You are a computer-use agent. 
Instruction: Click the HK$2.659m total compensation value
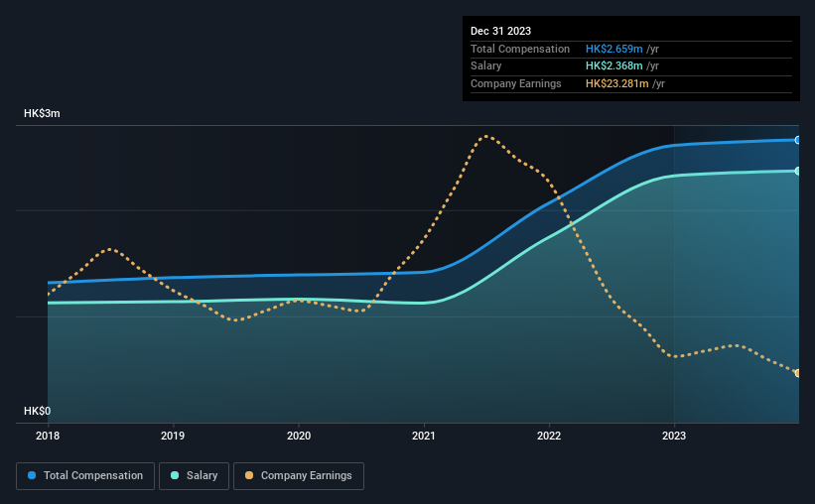[x=613, y=49]
